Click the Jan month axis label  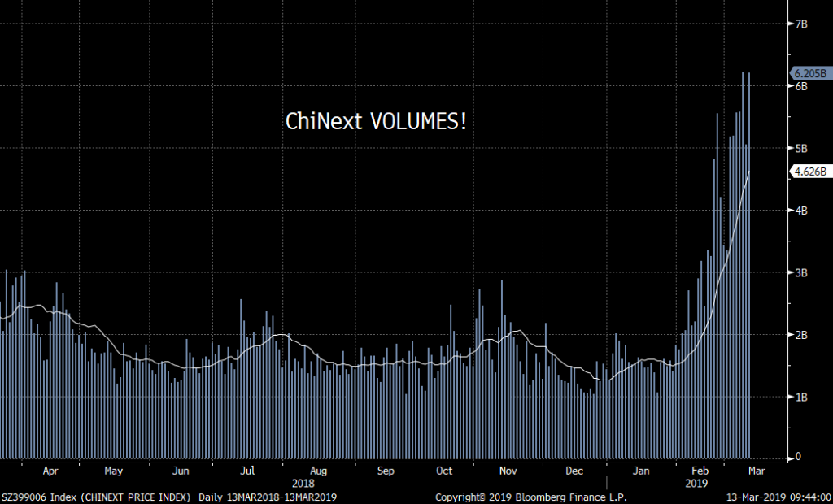click(641, 471)
